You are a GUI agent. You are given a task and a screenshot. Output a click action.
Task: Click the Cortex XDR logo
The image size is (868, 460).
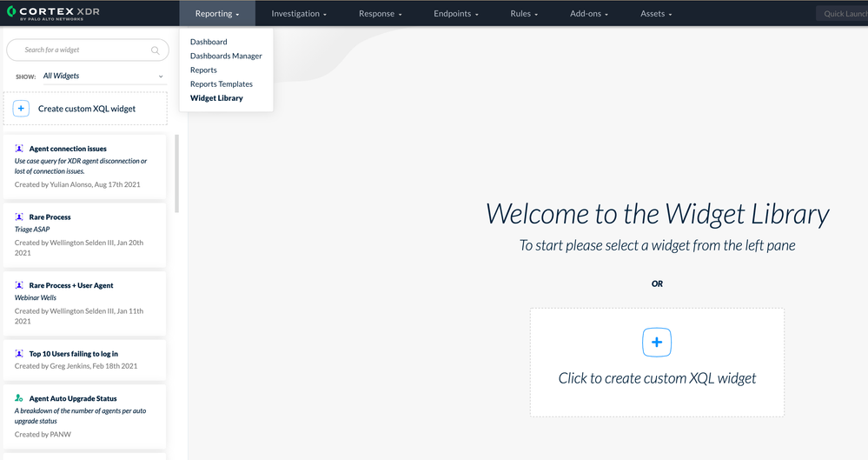tap(53, 13)
